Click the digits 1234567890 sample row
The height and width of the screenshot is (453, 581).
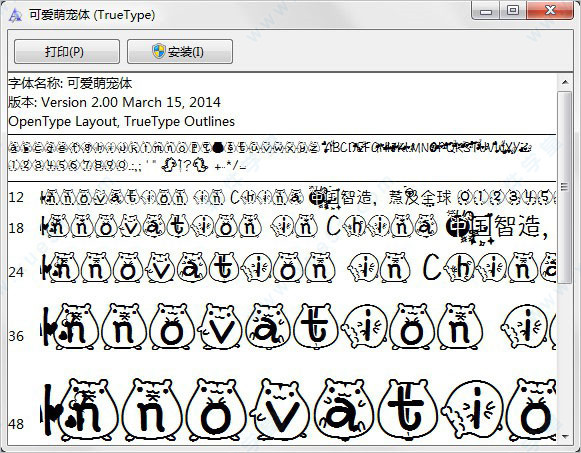coord(68,165)
